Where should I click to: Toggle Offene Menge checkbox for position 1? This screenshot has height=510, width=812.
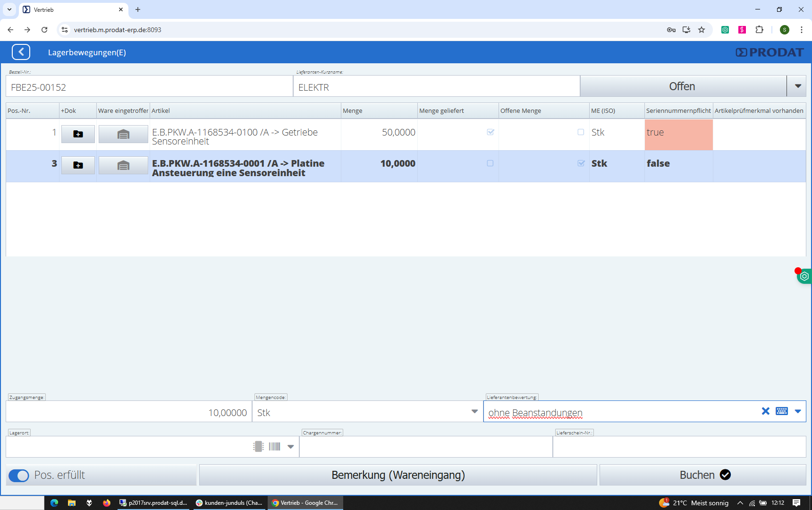click(581, 132)
